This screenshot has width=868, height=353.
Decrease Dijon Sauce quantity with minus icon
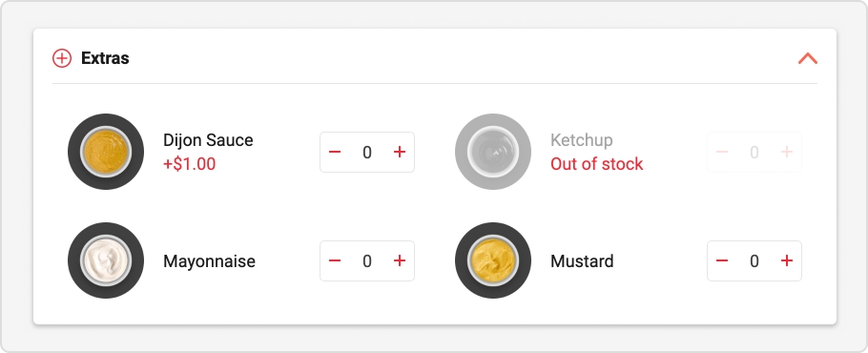click(335, 152)
